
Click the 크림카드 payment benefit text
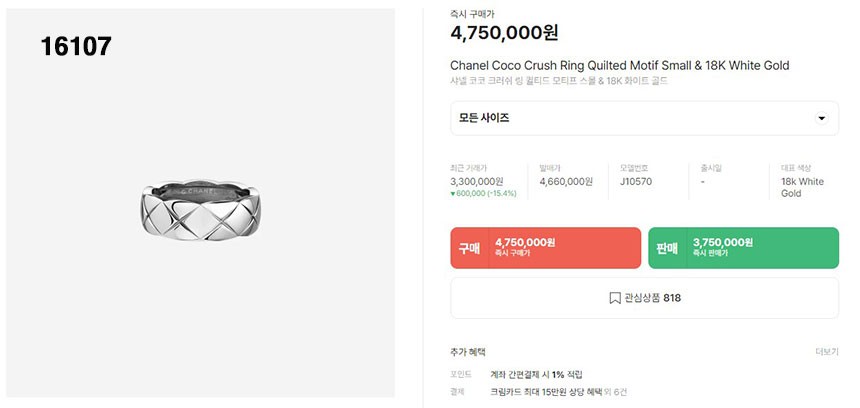[547, 391]
